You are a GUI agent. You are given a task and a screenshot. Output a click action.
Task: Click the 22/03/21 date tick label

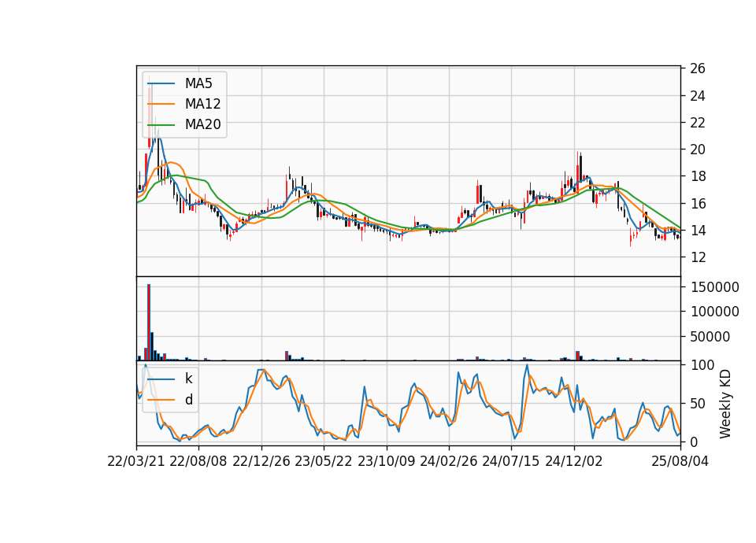136,461
